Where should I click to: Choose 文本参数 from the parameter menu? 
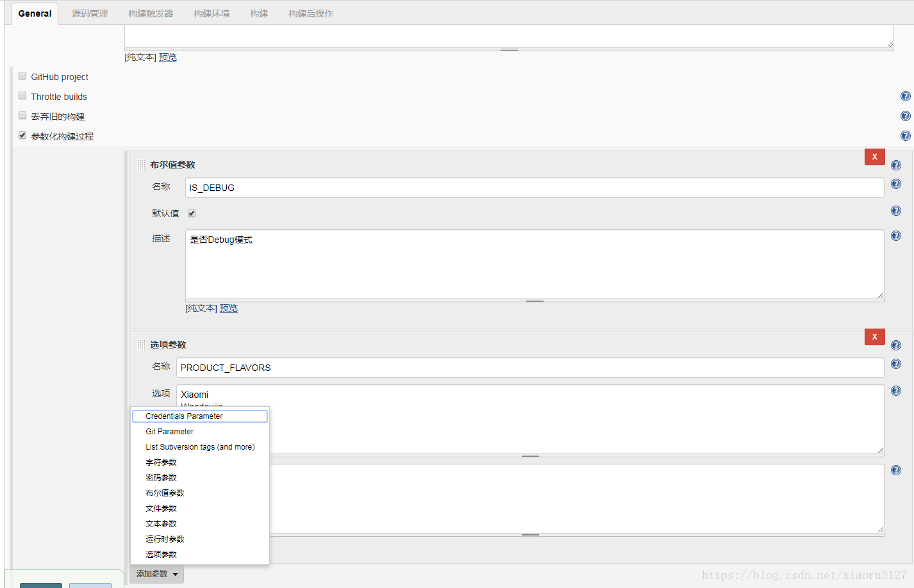point(200,524)
